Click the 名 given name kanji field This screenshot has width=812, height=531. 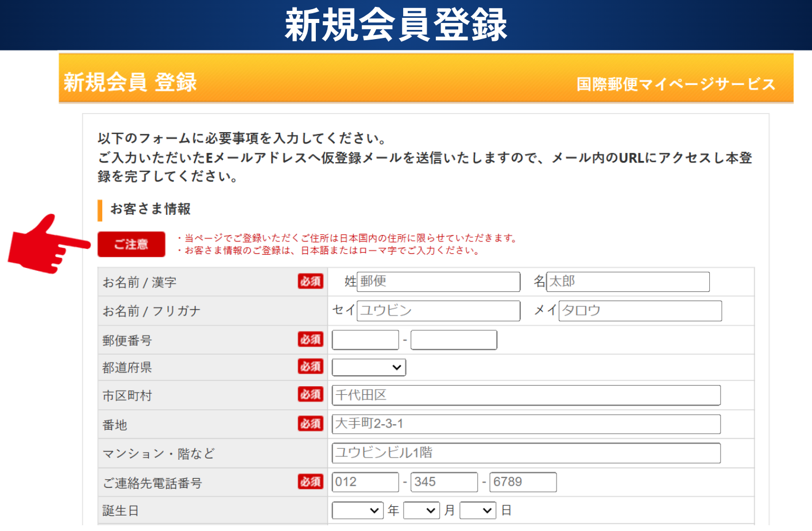click(x=628, y=282)
